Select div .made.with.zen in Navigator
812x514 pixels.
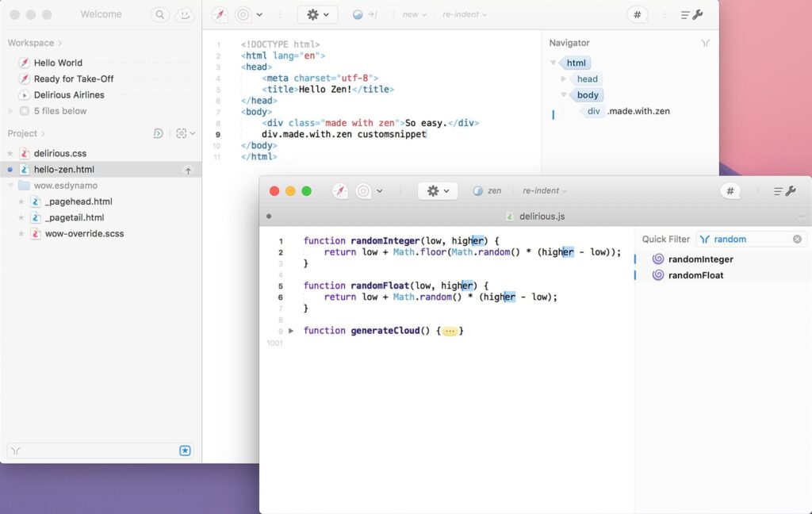626,111
